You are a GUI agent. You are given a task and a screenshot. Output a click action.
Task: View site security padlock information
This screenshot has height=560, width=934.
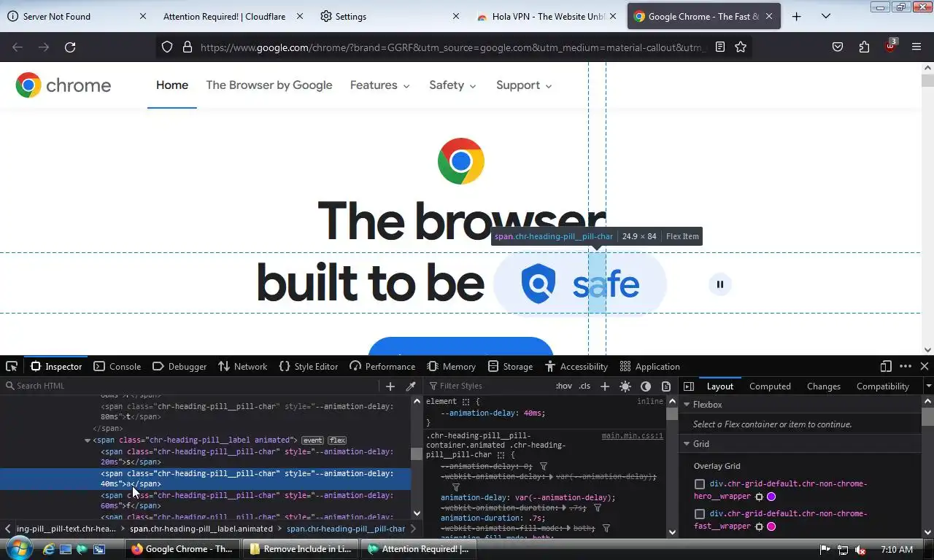pos(188,47)
